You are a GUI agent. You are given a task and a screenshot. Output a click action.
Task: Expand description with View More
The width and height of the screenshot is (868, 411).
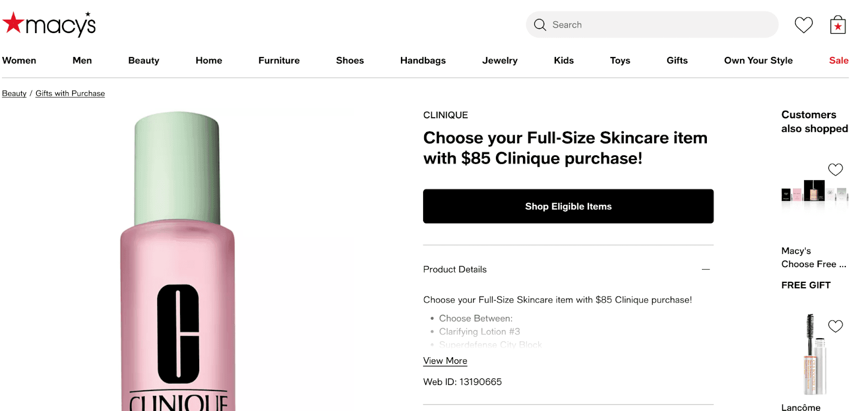(x=445, y=361)
